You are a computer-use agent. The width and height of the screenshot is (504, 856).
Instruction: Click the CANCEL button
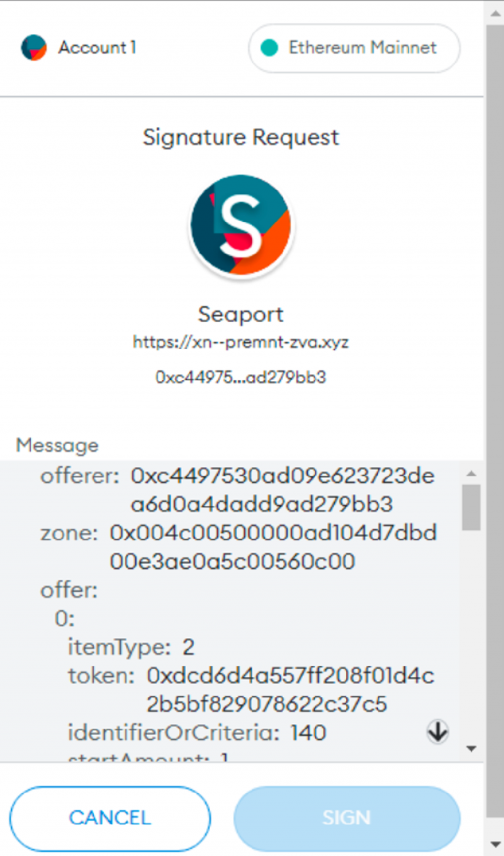(110, 818)
